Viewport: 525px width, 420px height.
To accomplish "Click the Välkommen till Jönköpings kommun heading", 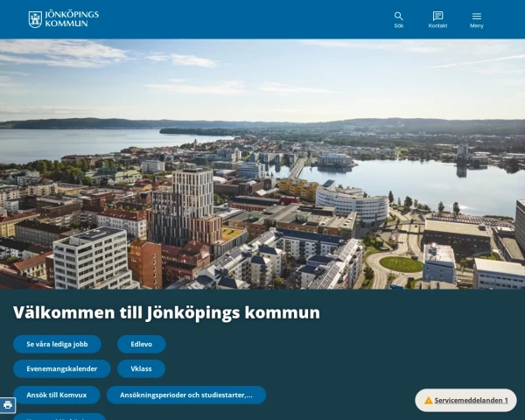I will [x=166, y=312].
